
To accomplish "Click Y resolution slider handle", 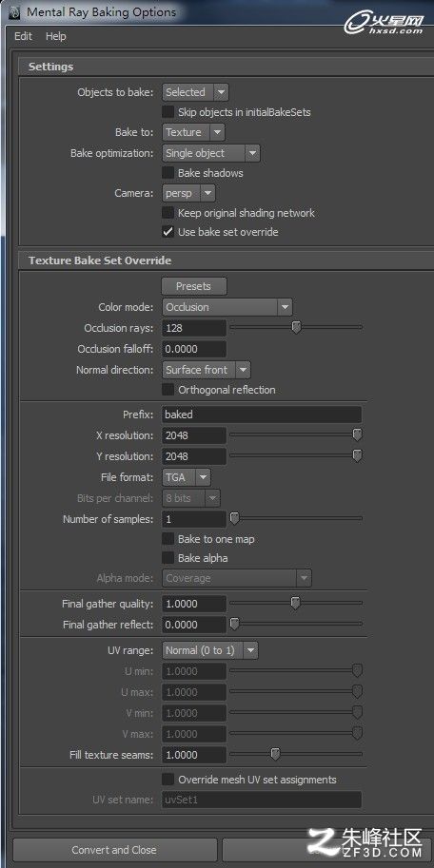I will click(x=358, y=456).
